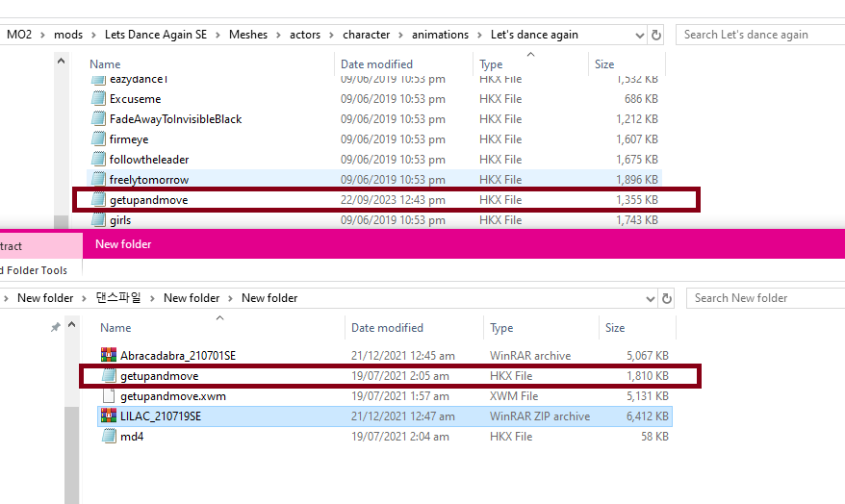Click getupandmove icon in Let's dance again window

98,199
